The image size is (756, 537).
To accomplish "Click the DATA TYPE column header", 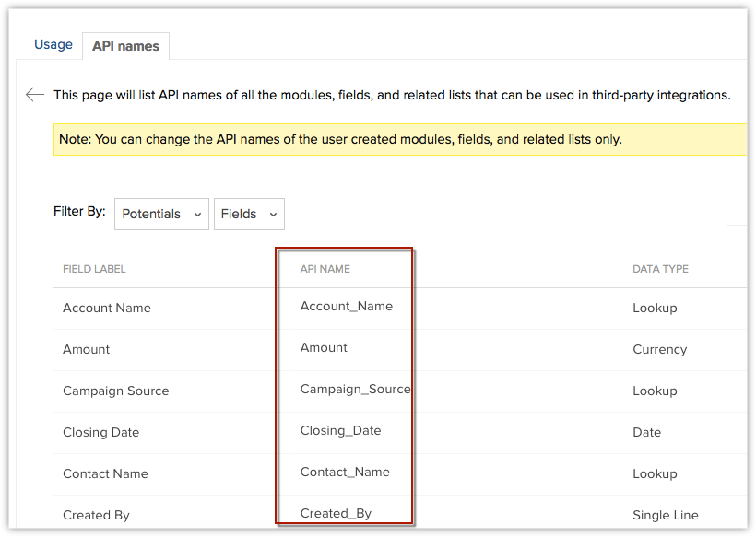I will (660, 269).
